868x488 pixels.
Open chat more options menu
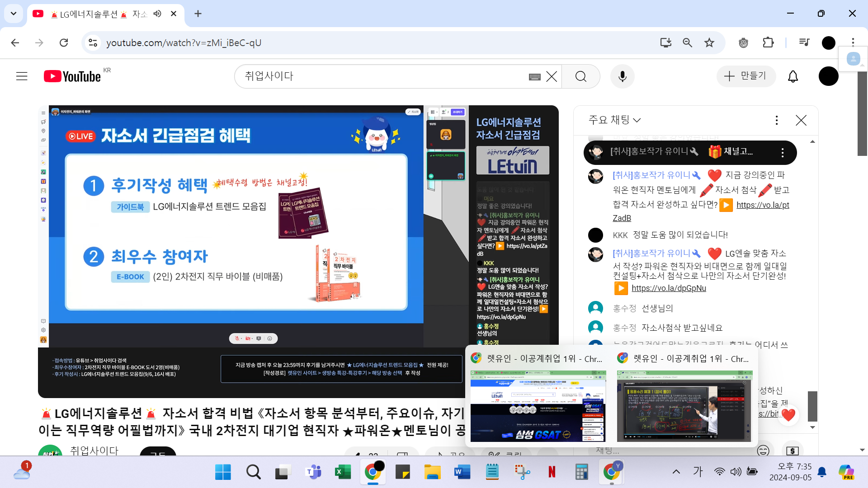(x=777, y=120)
